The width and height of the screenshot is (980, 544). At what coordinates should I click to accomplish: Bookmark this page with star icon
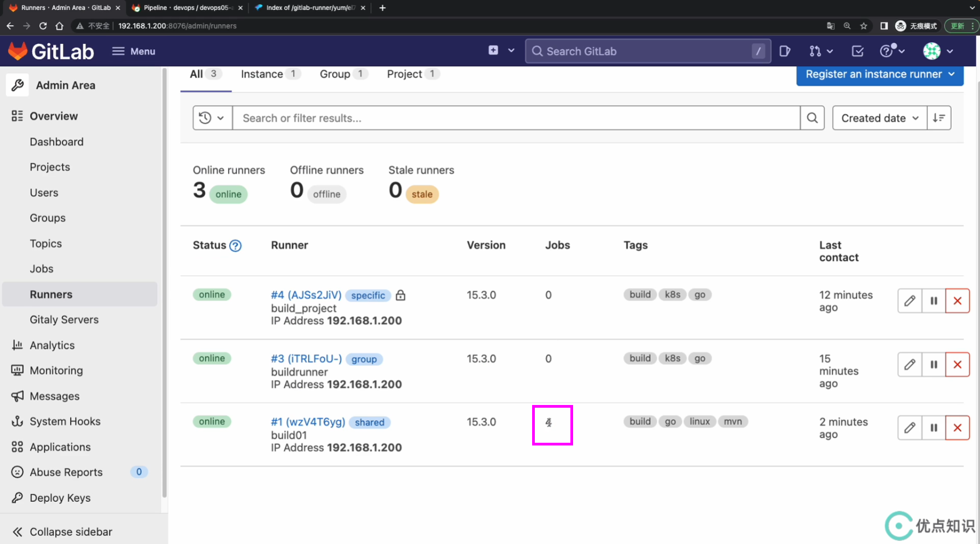864,26
